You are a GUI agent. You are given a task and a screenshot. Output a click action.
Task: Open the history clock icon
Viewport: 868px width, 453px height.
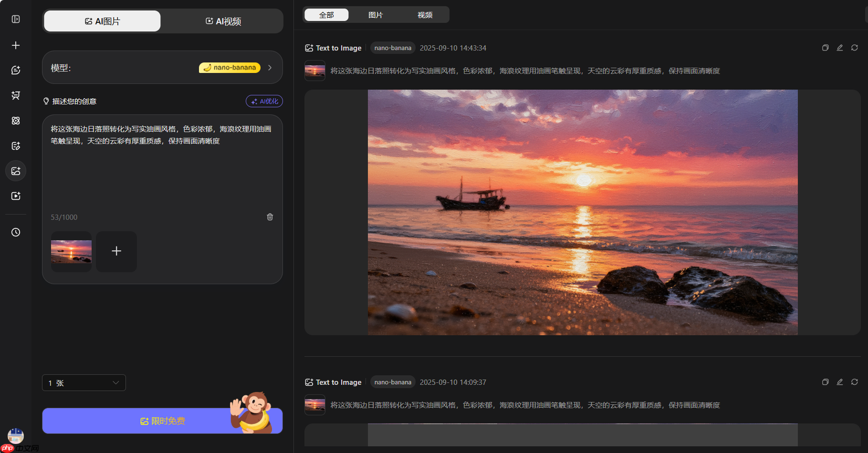coord(16,232)
